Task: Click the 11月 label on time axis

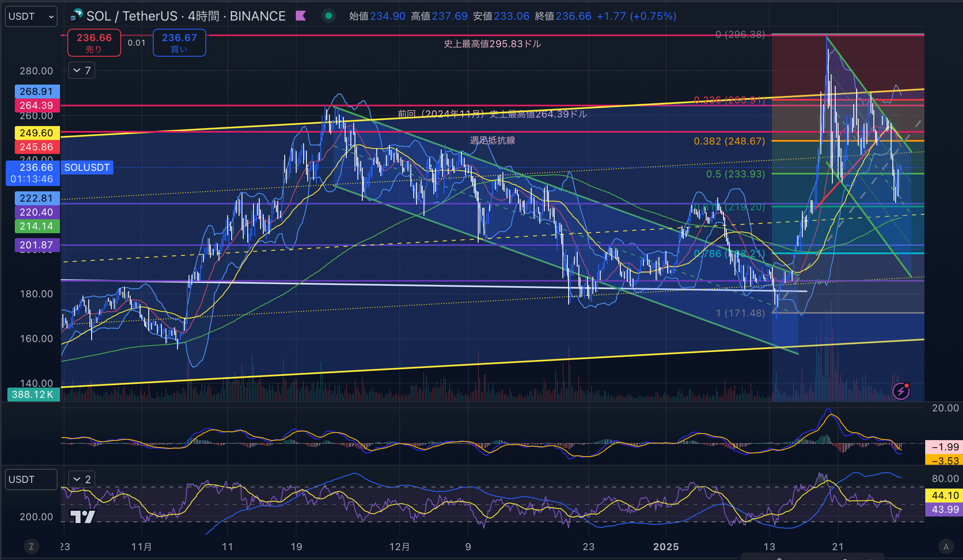Action: point(142,547)
